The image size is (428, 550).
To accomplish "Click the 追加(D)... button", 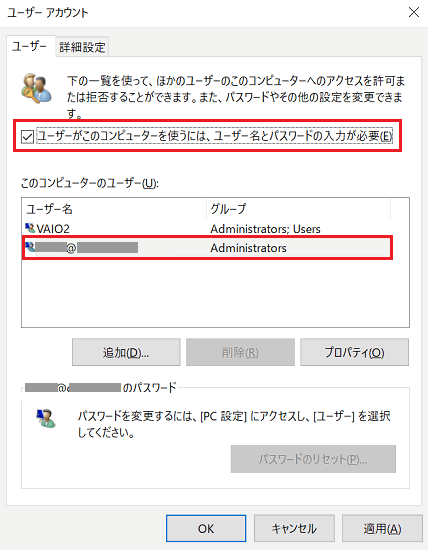I will point(126,352).
